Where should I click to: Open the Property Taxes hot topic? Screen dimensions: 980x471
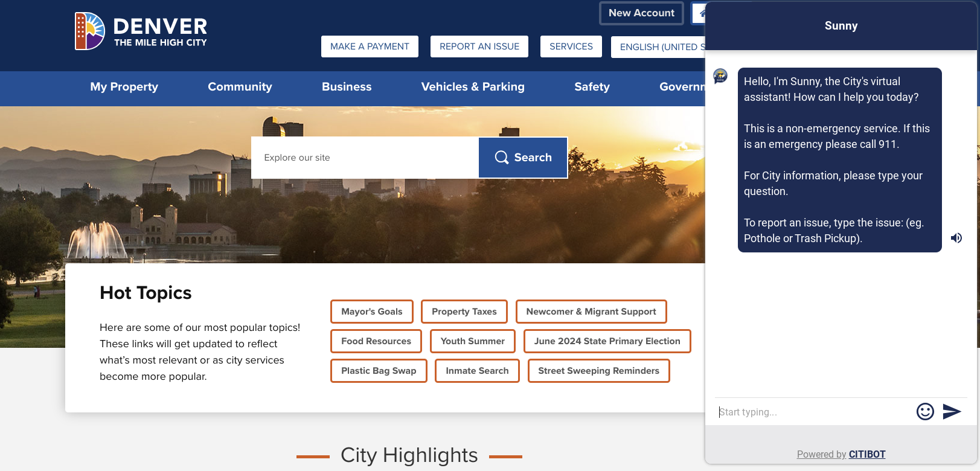464,312
